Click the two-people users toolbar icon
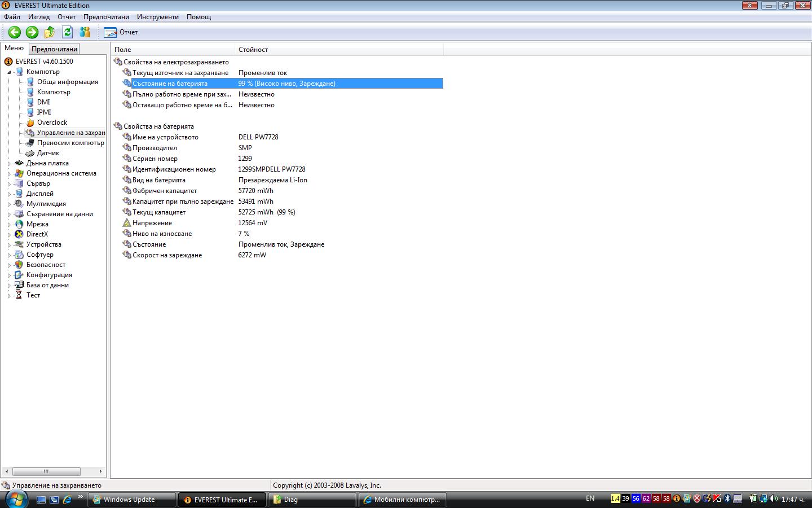 (85, 32)
